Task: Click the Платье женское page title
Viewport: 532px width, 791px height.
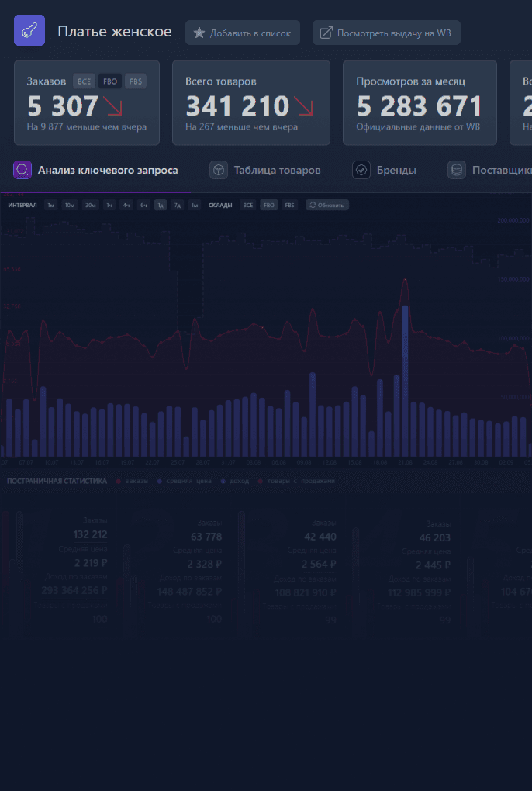Action: tap(115, 31)
